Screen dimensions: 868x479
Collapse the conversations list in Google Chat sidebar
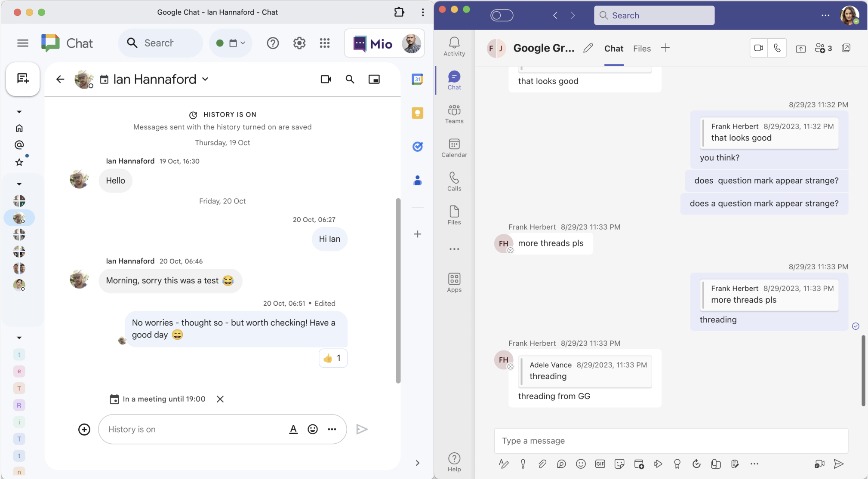coord(19,183)
